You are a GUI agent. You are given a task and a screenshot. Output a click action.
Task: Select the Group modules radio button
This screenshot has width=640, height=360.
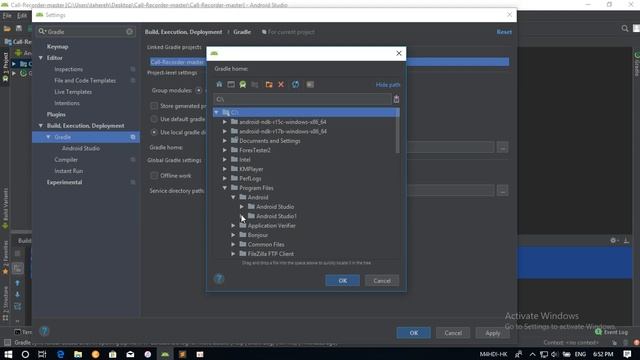[199, 90]
